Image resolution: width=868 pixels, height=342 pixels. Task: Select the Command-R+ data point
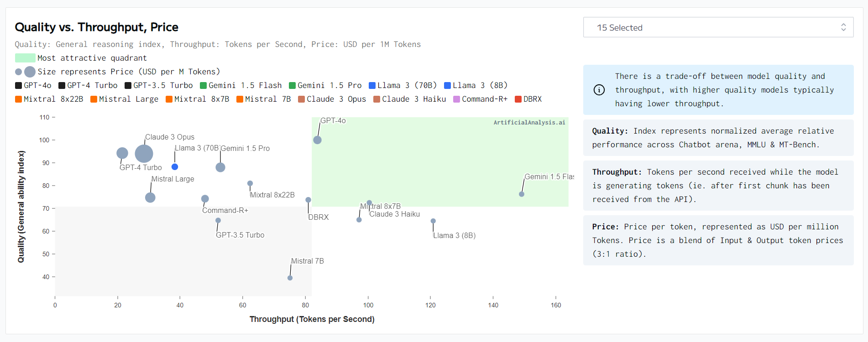click(205, 199)
